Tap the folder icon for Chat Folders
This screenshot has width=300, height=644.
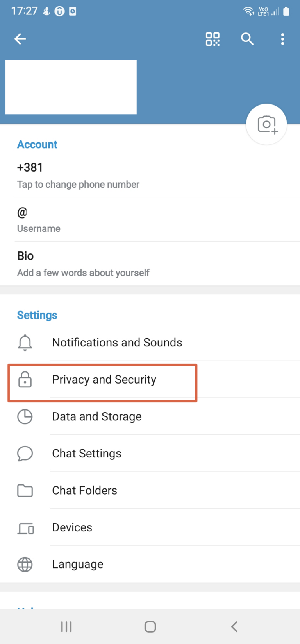[25, 490]
